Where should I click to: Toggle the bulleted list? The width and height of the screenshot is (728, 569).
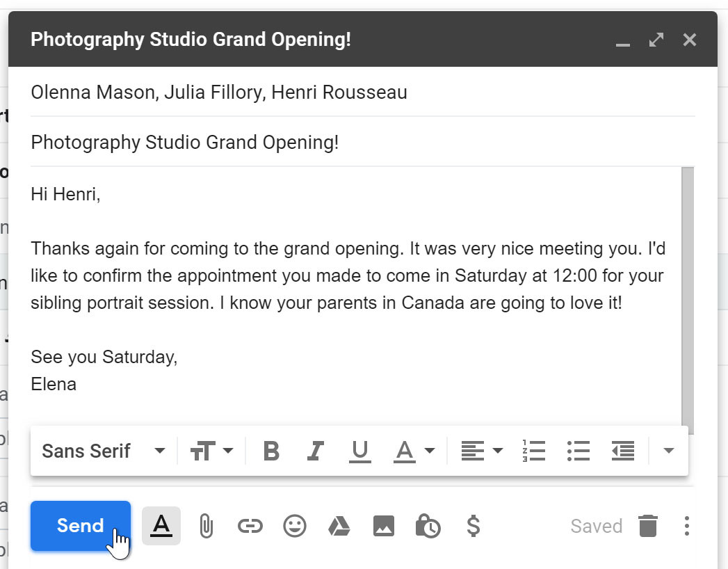click(578, 451)
